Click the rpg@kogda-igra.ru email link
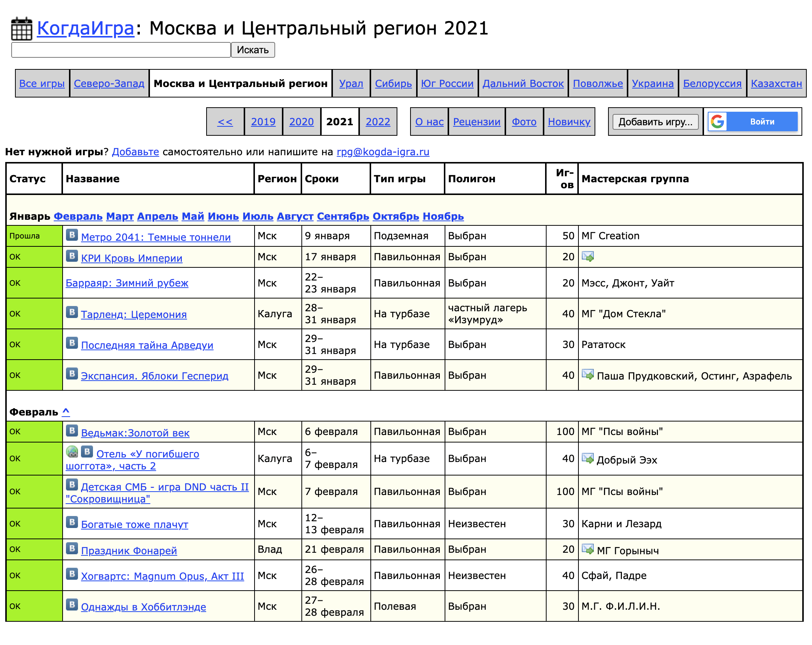The height and width of the screenshot is (645, 812). [x=383, y=152]
